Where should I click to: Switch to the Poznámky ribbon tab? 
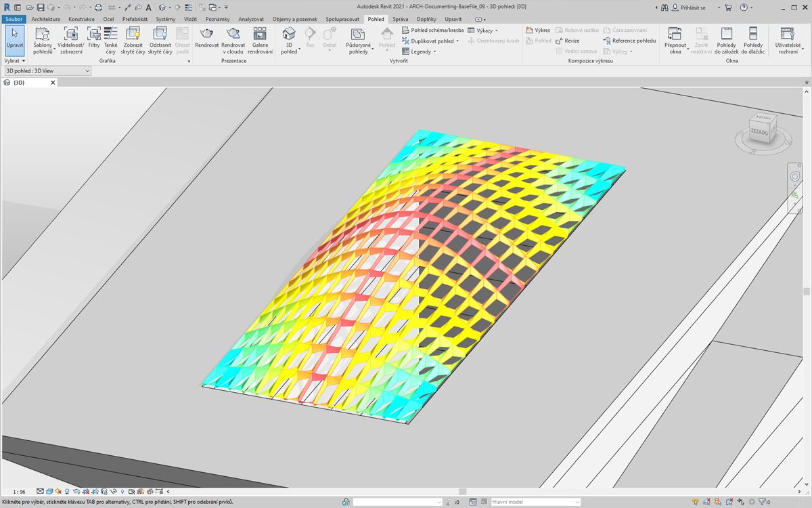point(218,19)
